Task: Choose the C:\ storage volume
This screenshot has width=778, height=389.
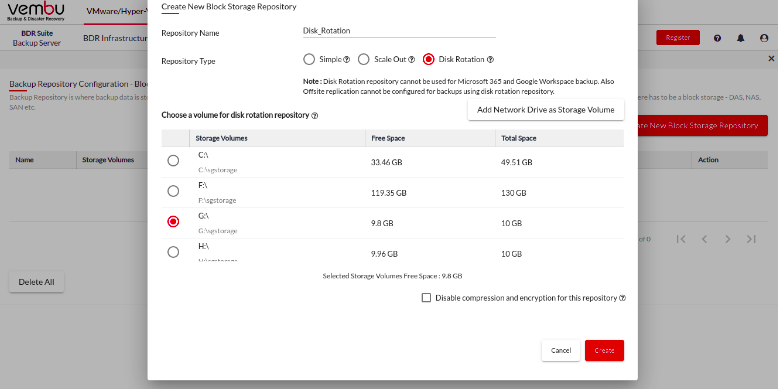Action: tap(173, 161)
